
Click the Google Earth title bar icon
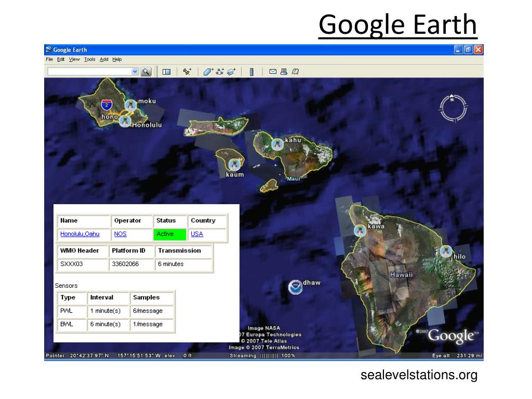pos(48,49)
